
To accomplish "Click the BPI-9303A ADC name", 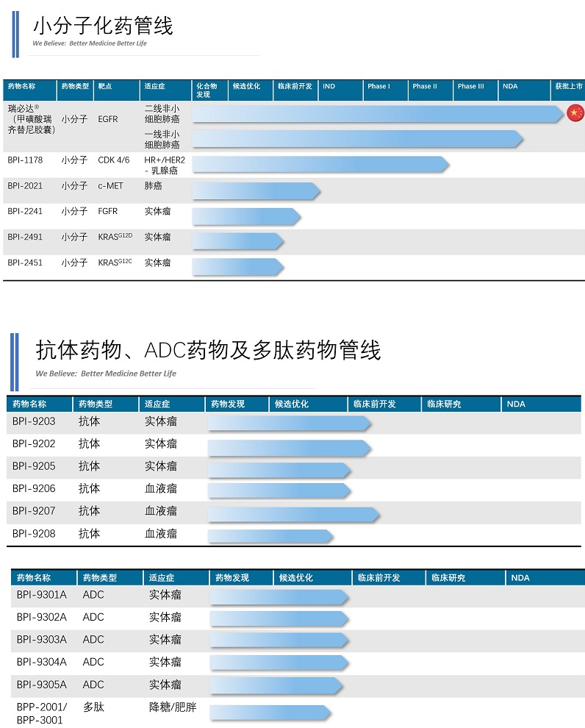I will pos(42,639).
